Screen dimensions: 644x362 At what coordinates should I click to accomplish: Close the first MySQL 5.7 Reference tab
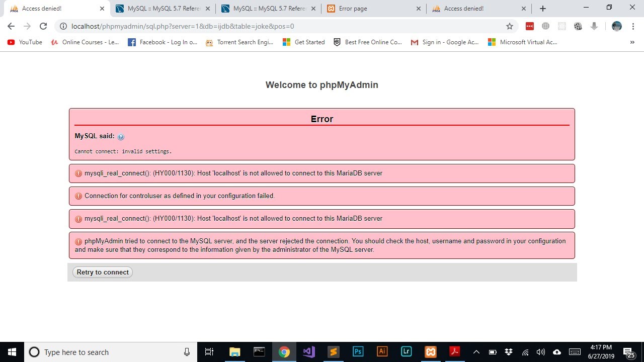(x=208, y=9)
